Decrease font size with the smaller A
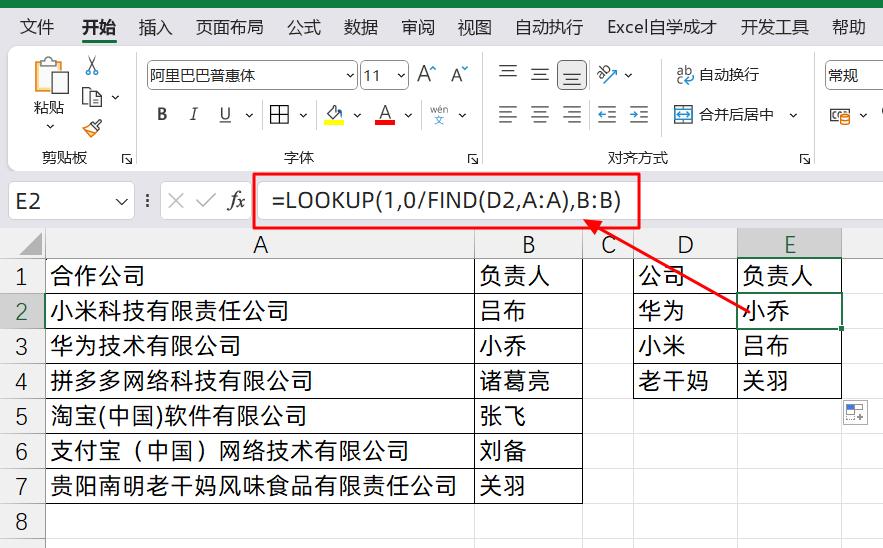The width and height of the screenshot is (883, 548). tap(460, 75)
